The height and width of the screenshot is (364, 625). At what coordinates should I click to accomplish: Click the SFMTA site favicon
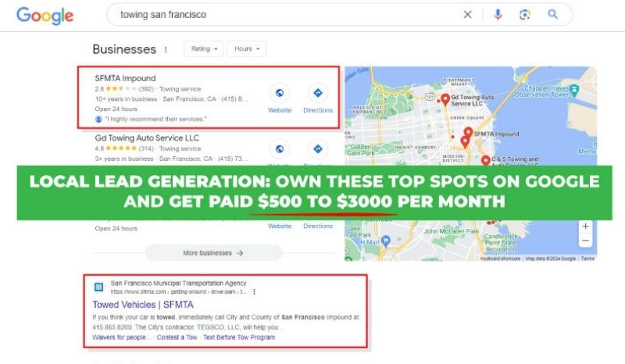98,287
